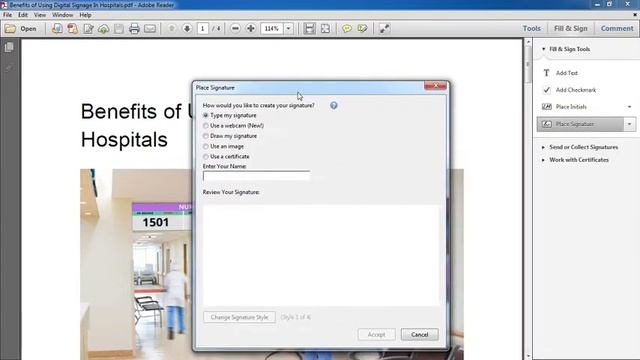Click the Enter Your Name field
Screen dimensions: 640x360
coord(256,176)
